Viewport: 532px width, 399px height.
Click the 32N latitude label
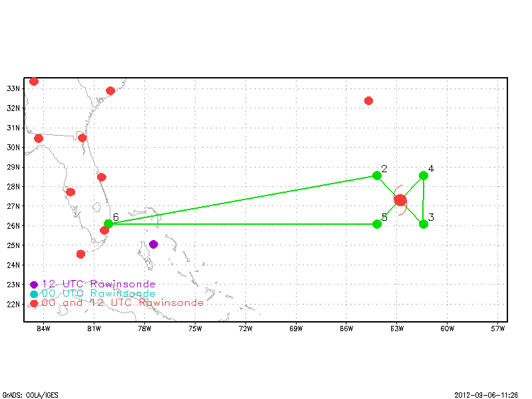pyautogui.click(x=13, y=108)
